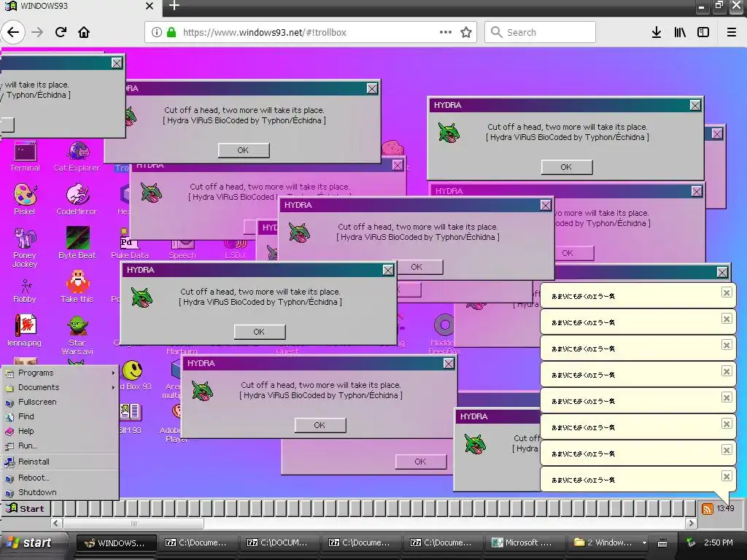Screen dimensions: 747x560
Task: Open the browser Downloads arrow icon
Action: pos(657,32)
